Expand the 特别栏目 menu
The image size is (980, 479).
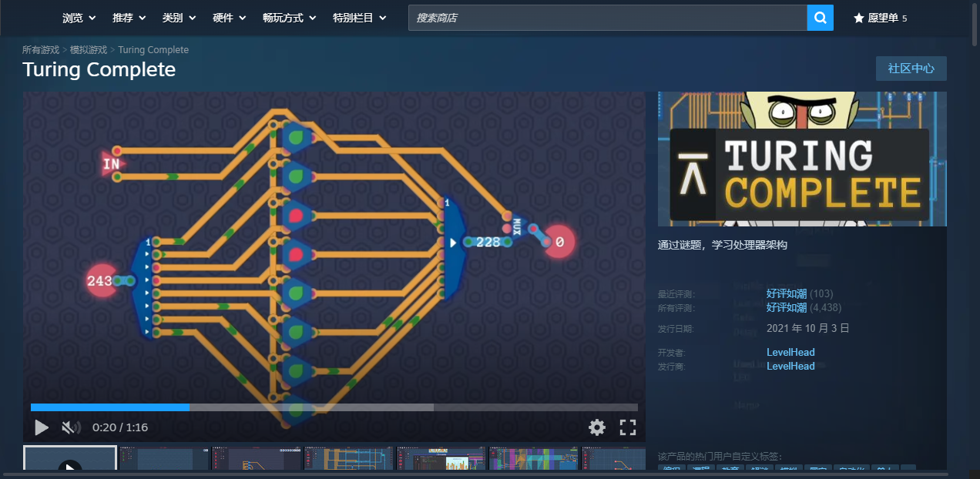click(x=360, y=18)
